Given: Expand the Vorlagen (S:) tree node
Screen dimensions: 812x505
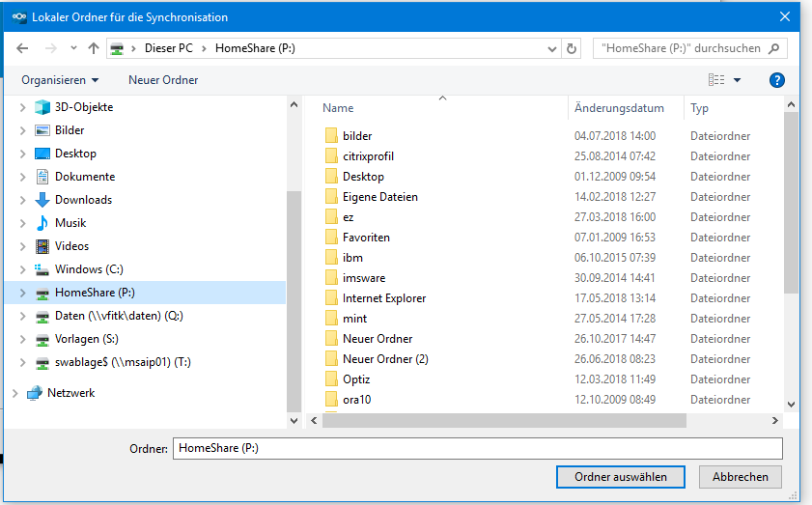Looking at the screenshot, I should tap(22, 339).
